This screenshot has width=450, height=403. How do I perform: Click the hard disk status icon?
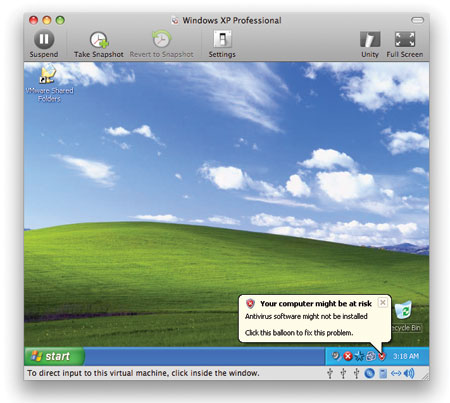[383, 373]
